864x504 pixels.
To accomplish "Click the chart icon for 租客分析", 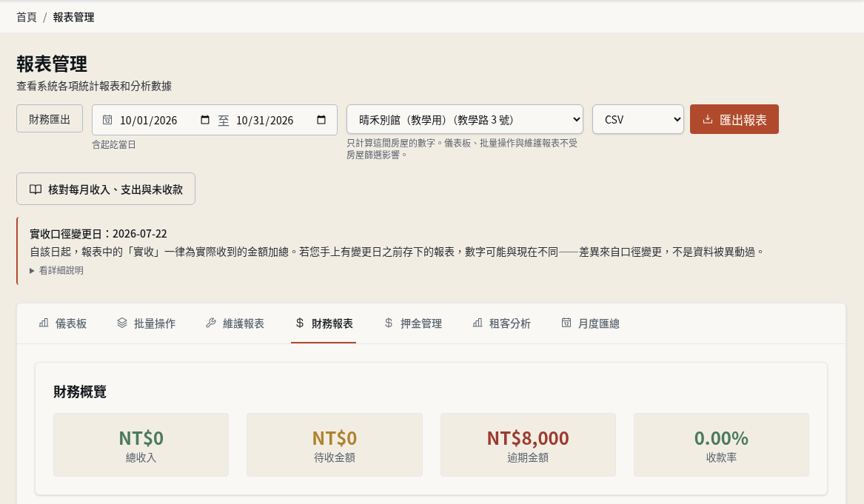I will point(478,323).
